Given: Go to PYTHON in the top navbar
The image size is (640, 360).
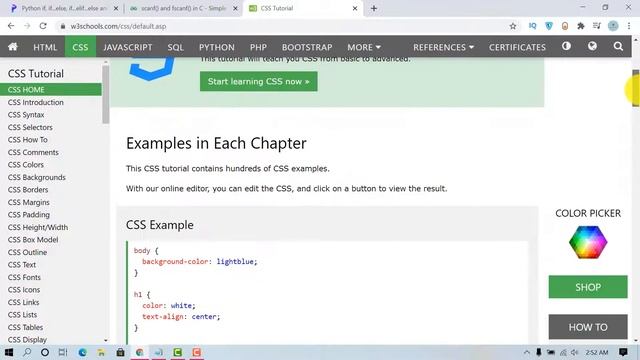Looking at the screenshot, I should [x=217, y=47].
